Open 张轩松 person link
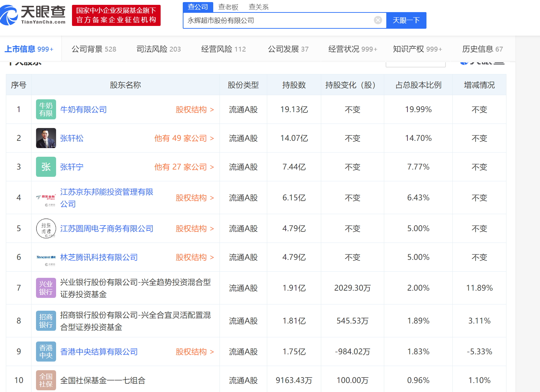The image size is (540, 392). (72, 138)
